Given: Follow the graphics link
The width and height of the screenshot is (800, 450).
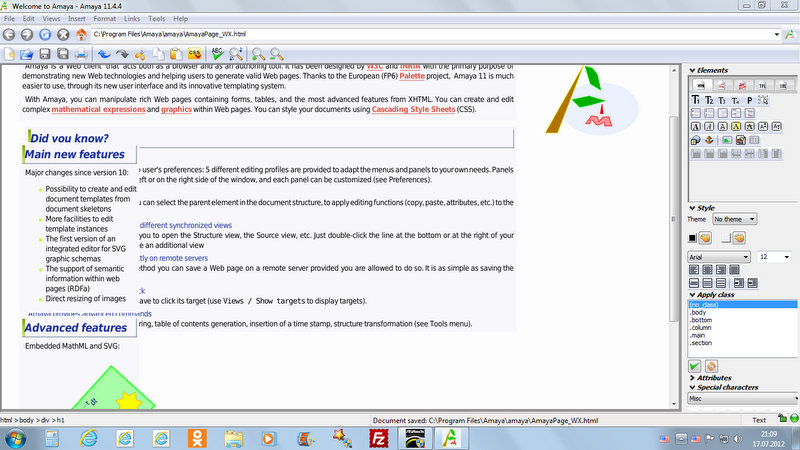Looking at the screenshot, I should (177, 109).
